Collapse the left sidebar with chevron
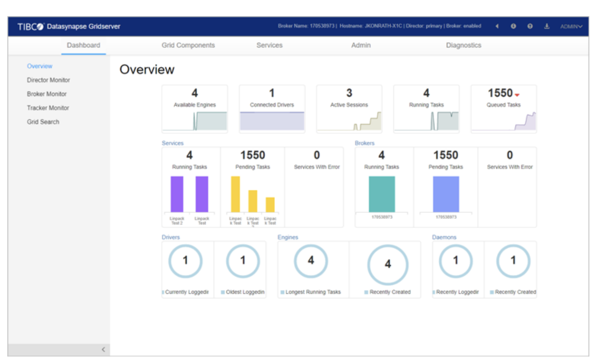603x364 pixels. pyautogui.click(x=103, y=349)
